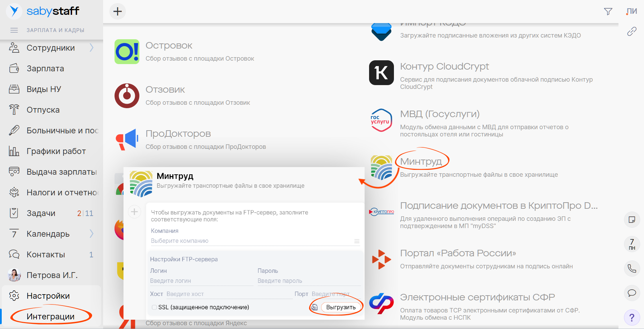Click the filter funnel icon
The image size is (644, 329).
click(608, 12)
